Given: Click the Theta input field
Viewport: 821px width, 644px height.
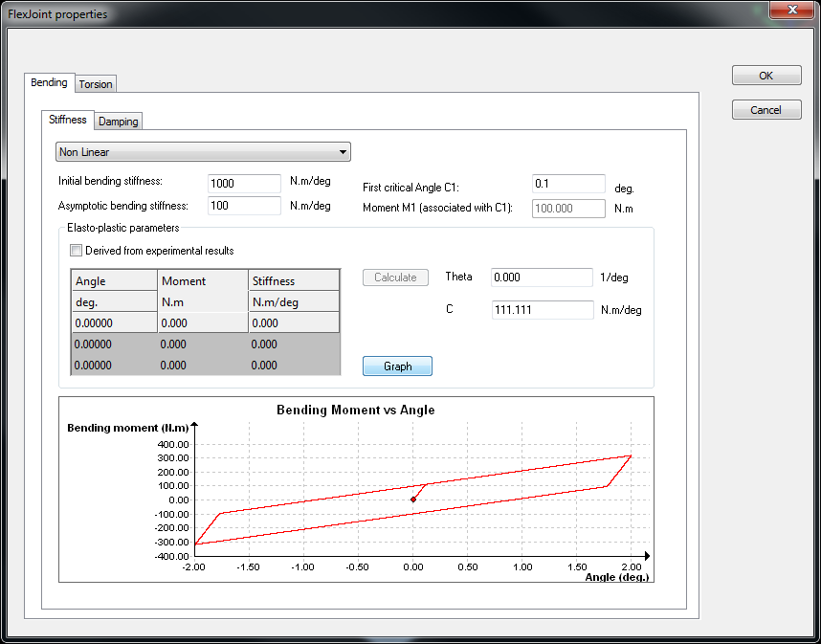Looking at the screenshot, I should [542, 278].
